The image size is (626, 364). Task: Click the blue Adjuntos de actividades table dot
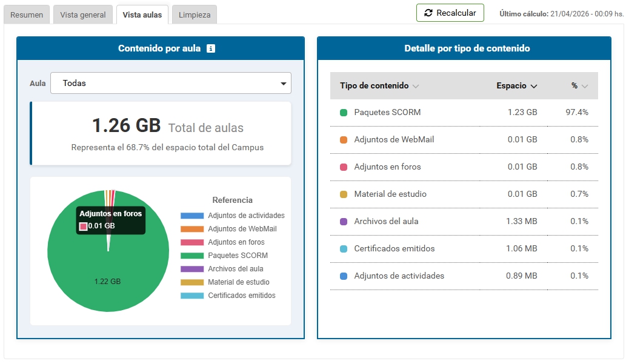tap(344, 276)
